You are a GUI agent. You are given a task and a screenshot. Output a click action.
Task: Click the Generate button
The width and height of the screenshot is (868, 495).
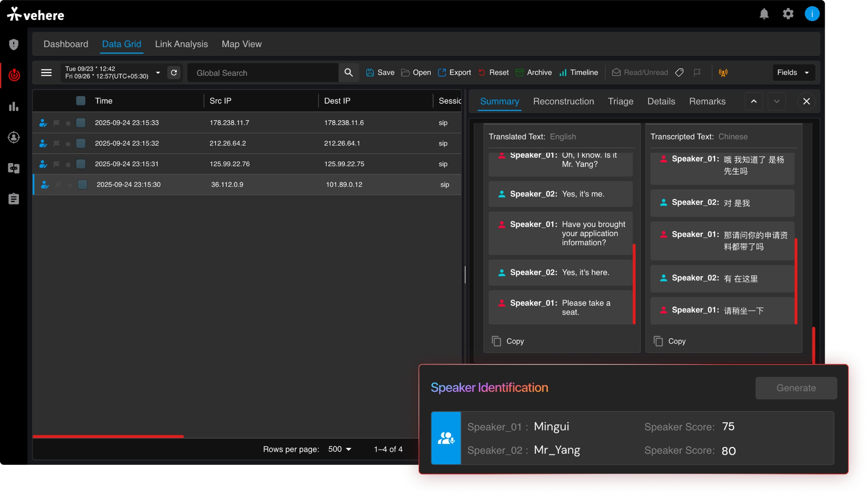[x=796, y=388]
